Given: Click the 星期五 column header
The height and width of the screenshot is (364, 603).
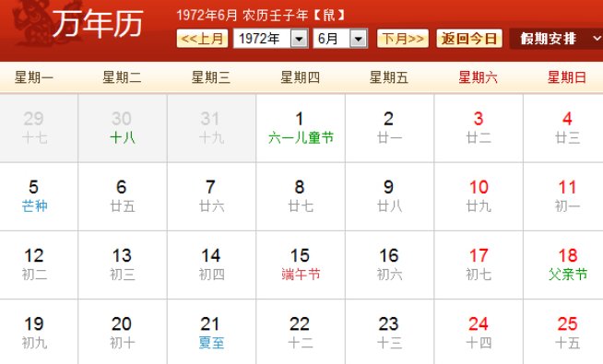Looking at the screenshot, I should pyautogui.click(x=389, y=77).
